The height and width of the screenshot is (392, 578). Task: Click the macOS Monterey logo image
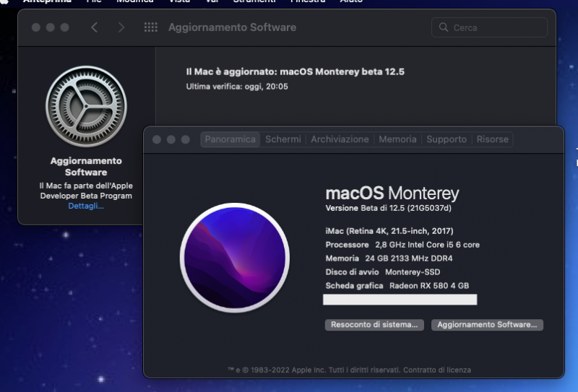pos(235,258)
